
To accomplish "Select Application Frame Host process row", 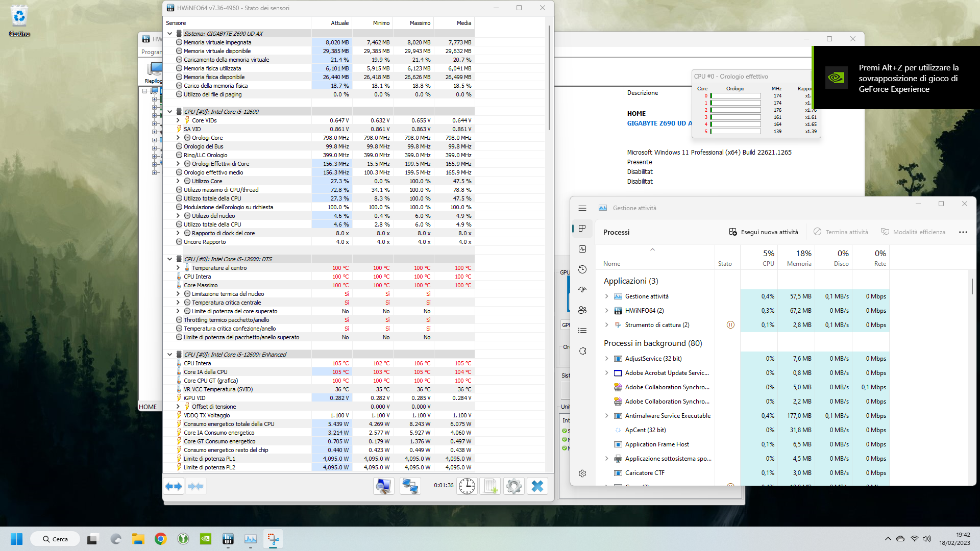I will pyautogui.click(x=743, y=444).
